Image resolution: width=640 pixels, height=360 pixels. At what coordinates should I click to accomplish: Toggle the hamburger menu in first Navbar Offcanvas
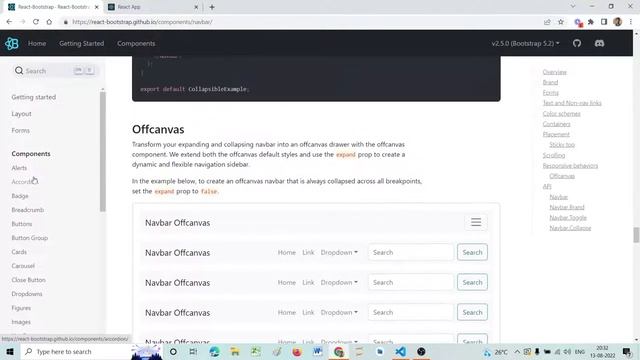coord(476,222)
